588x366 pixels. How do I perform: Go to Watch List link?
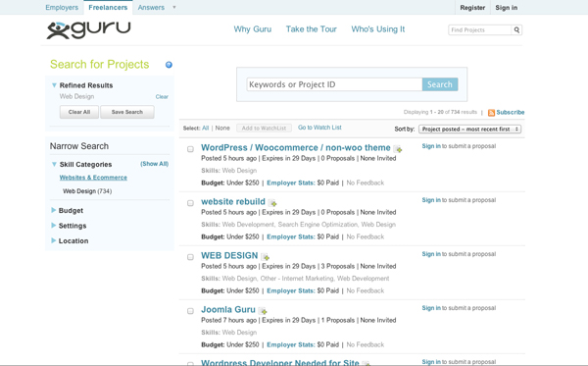tap(319, 128)
